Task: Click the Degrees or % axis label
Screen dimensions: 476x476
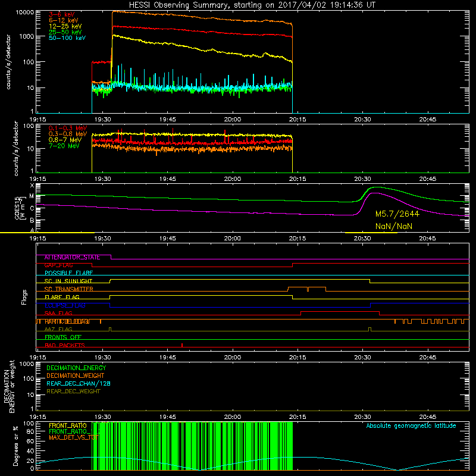Action: 15,446
